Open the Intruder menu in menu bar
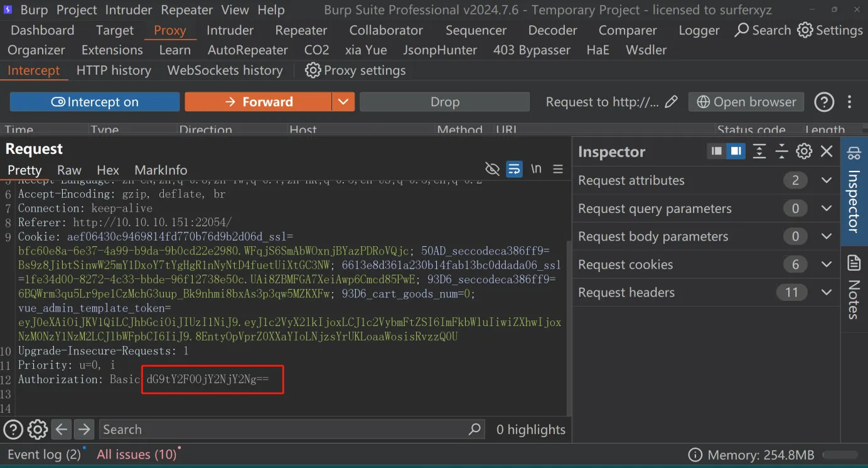Viewport: 868px width, 468px height. (129, 10)
